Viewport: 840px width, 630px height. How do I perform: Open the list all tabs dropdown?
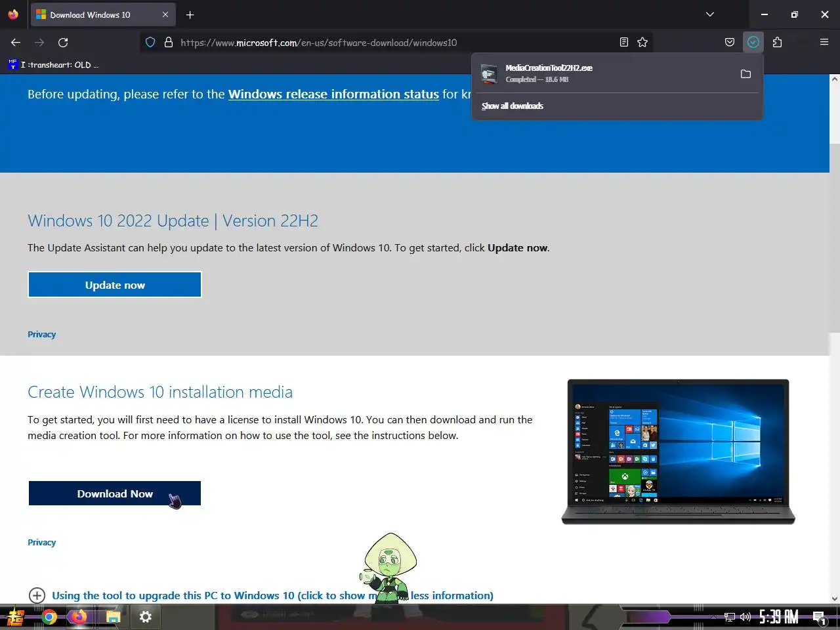pyautogui.click(x=709, y=14)
